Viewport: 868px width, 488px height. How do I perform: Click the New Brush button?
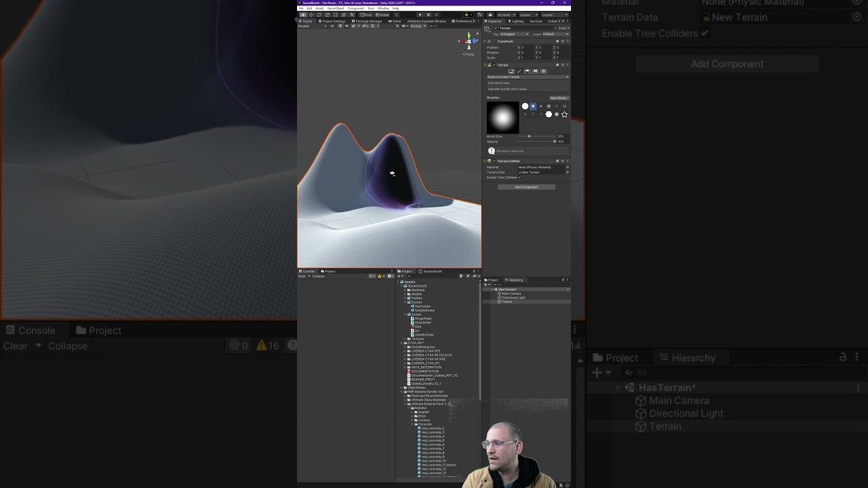559,98
